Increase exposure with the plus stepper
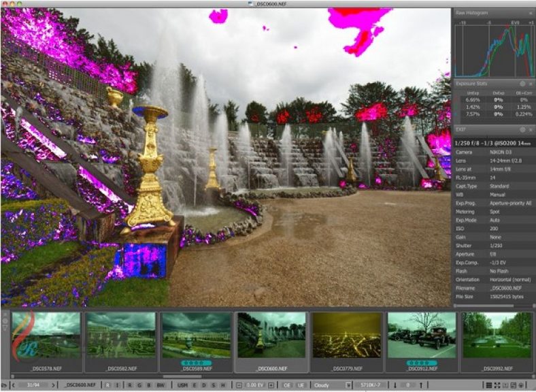The width and height of the screenshot is (536, 392). tap(271, 385)
